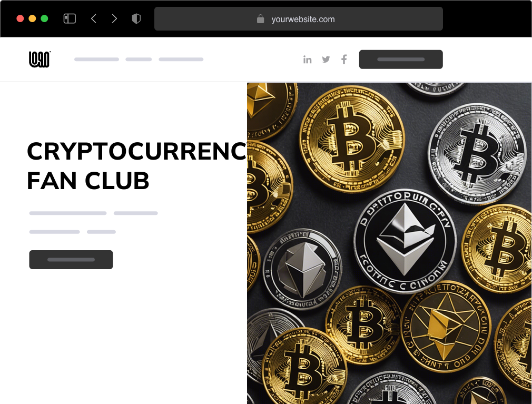
Task: Click the privacy shield icon
Action: (x=136, y=18)
